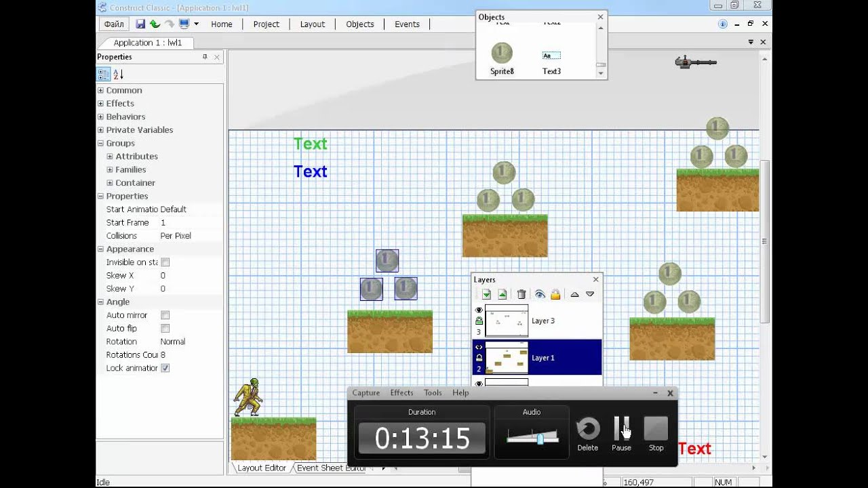Expand the Families group
Viewport: 868px width, 488px height.
pos(110,169)
